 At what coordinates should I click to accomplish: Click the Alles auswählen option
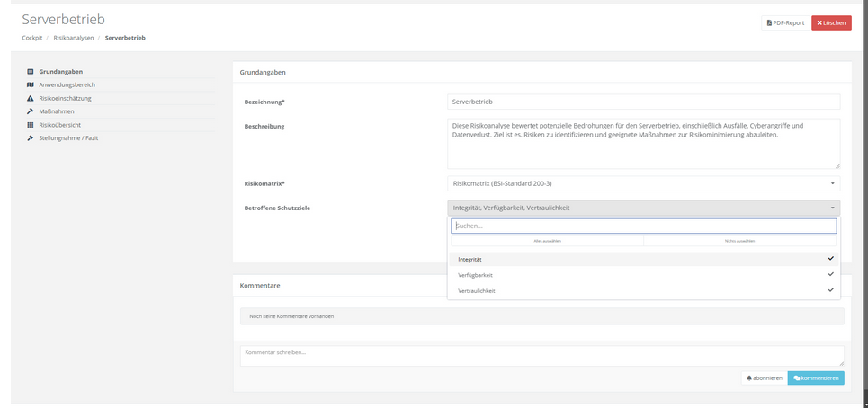click(x=548, y=241)
